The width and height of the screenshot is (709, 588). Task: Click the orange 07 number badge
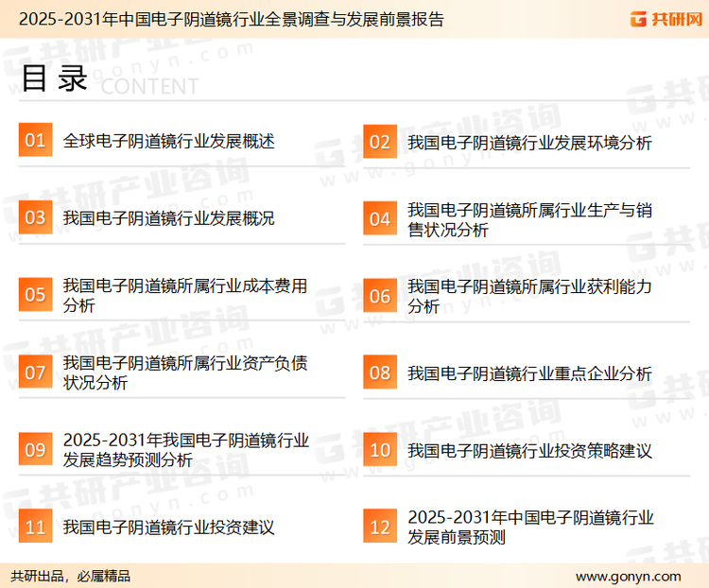(35, 372)
